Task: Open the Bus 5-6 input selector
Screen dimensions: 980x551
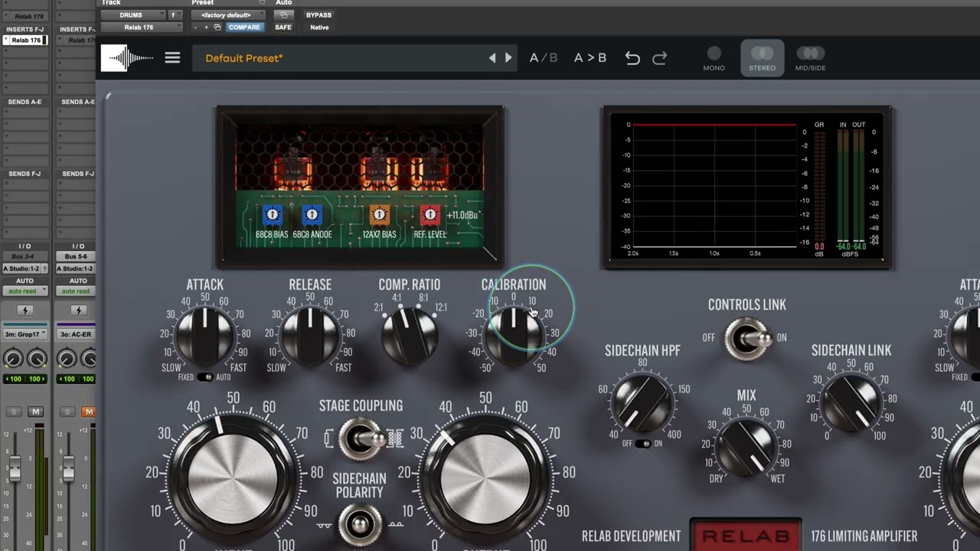Action: point(77,257)
